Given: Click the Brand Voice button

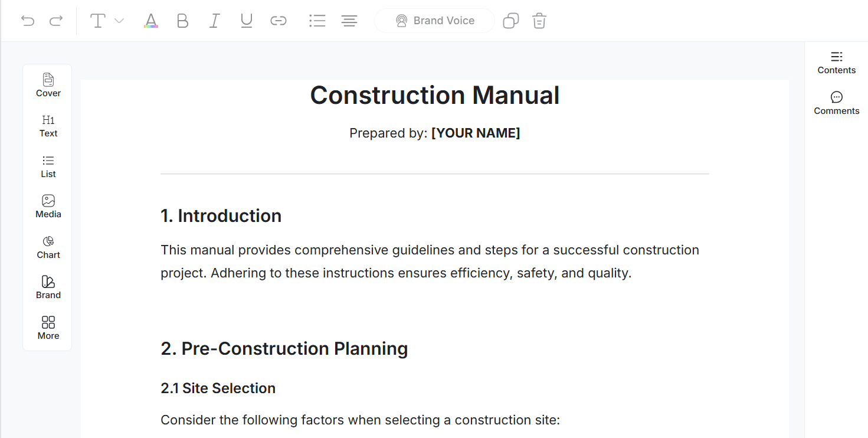Looking at the screenshot, I should (434, 20).
